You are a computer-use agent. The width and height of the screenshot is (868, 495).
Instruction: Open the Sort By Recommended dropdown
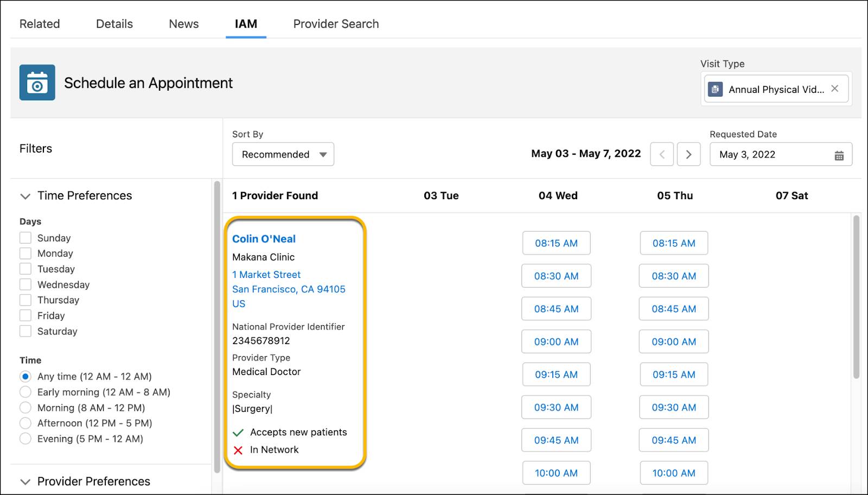283,154
